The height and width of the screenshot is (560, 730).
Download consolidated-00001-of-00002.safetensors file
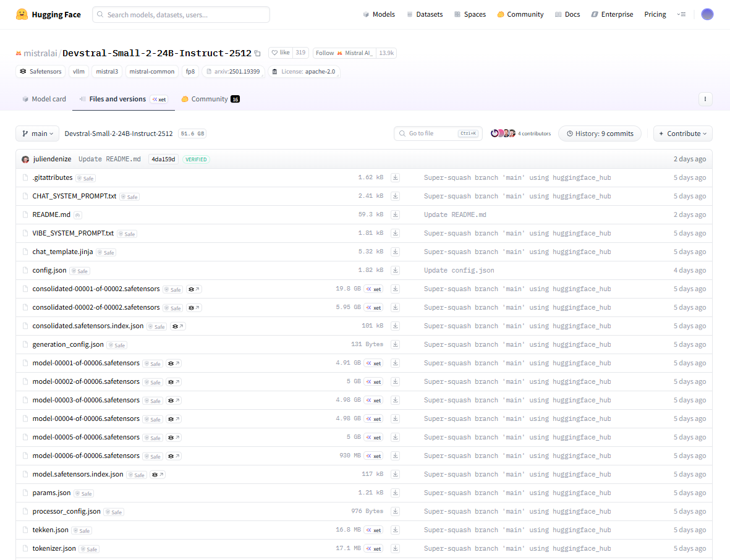tap(395, 289)
